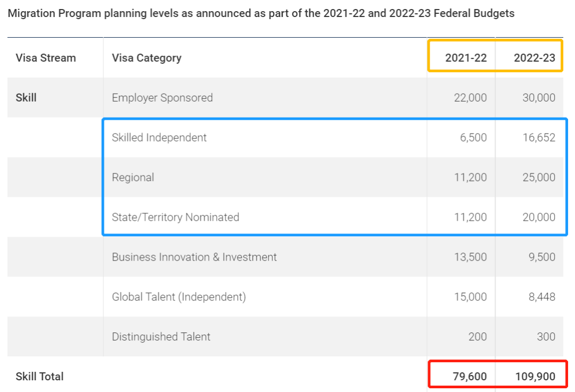Screen dimensions: 575x392
Task: Click the Visa Stream column header
Action: pos(45,58)
